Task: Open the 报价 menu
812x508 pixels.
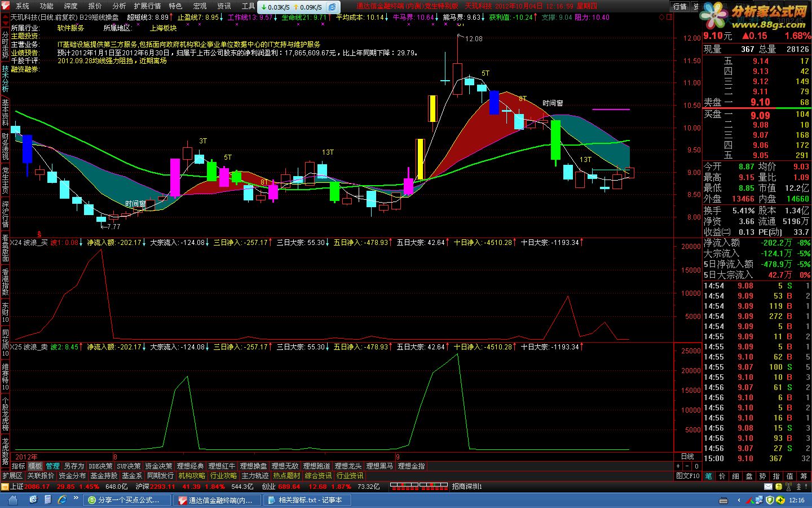Action: [x=95, y=6]
